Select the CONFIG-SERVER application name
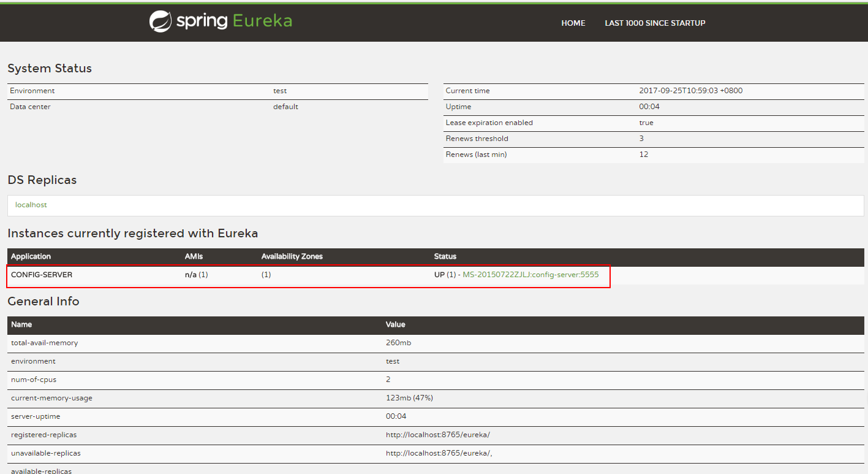 [x=42, y=275]
